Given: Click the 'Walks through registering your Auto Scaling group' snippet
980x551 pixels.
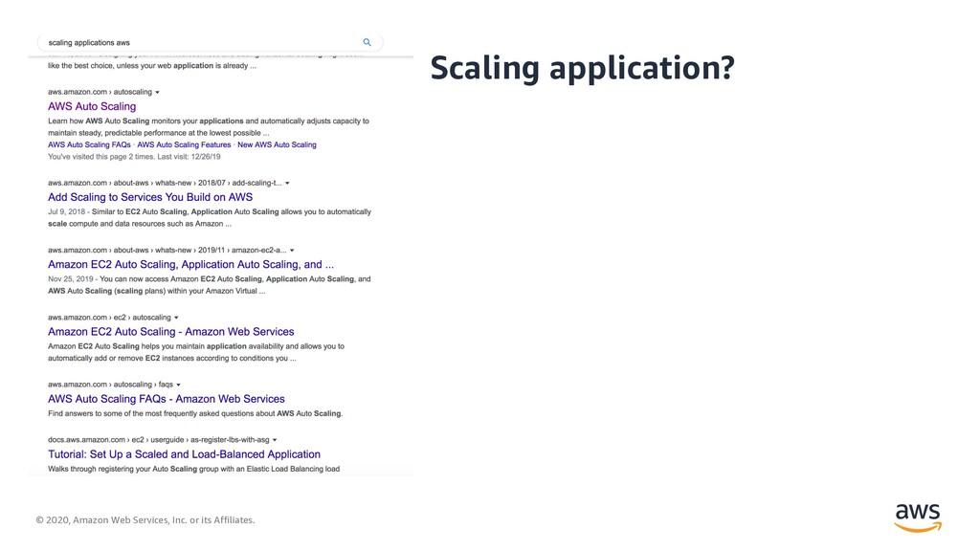Looking at the screenshot, I should 193,469.
